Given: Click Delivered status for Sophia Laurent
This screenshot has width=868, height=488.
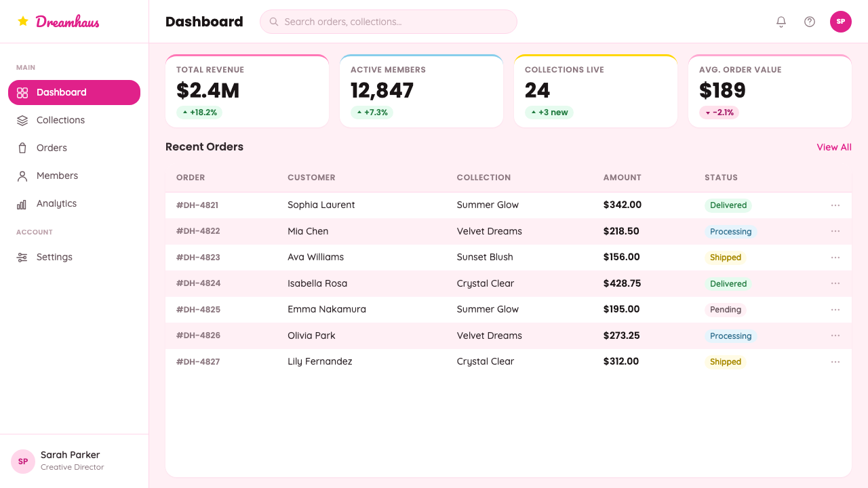Looking at the screenshot, I should click(728, 205).
